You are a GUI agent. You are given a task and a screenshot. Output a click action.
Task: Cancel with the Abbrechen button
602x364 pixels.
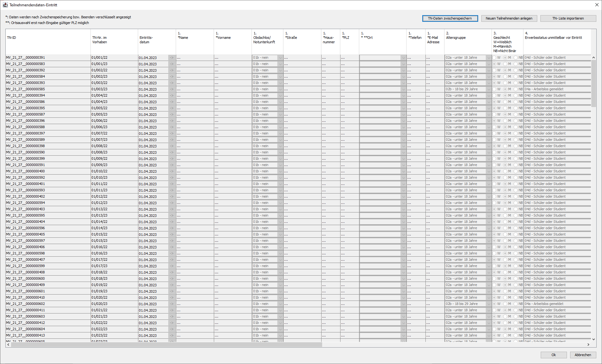(x=583, y=355)
